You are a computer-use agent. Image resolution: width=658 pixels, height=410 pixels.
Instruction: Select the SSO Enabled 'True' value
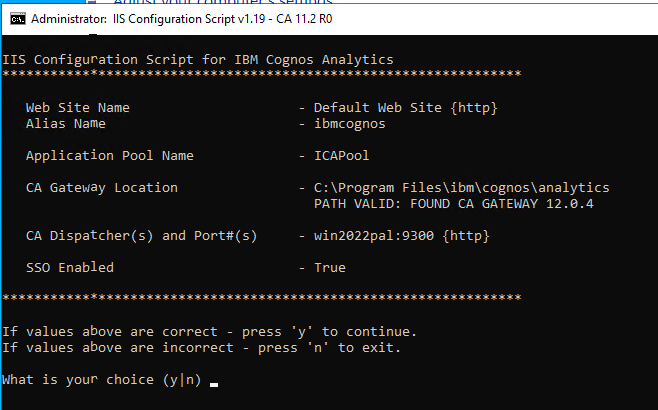point(330,268)
